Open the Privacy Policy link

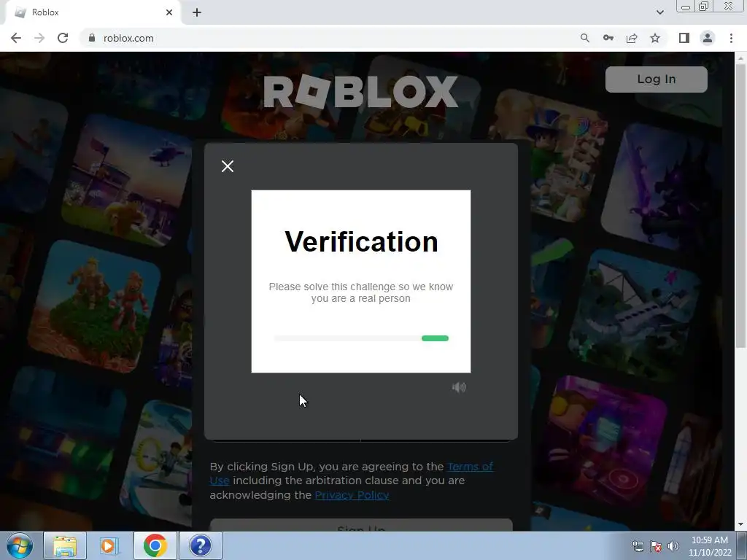tap(352, 495)
